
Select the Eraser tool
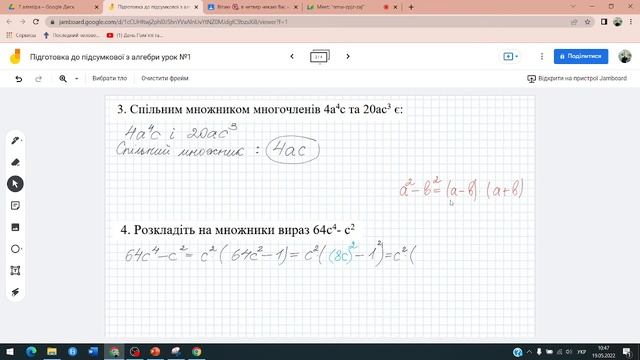(16, 162)
